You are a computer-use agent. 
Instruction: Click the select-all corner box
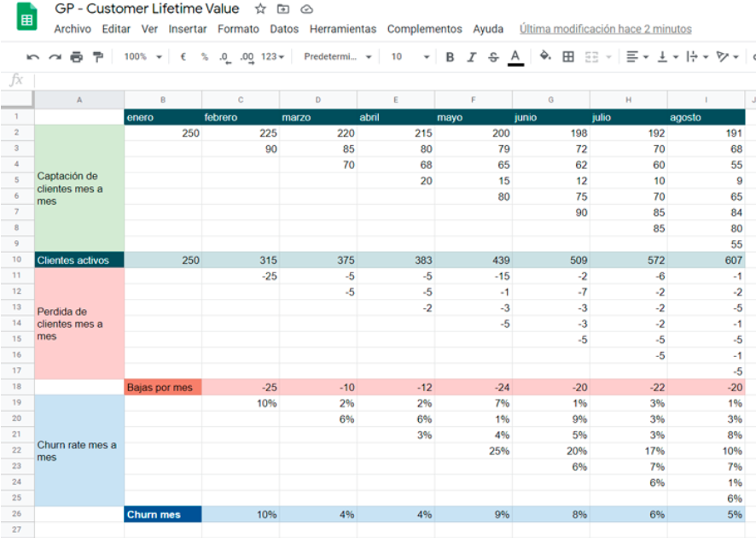point(17,100)
